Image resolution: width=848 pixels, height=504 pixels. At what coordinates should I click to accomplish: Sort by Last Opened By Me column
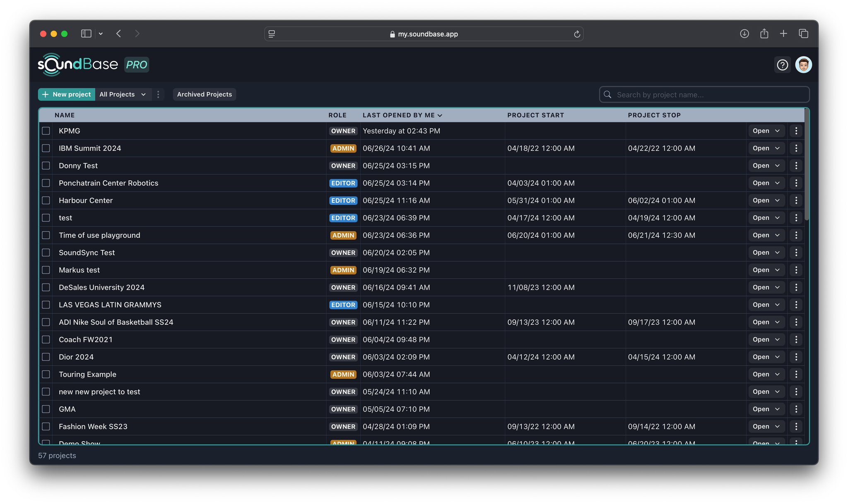tap(402, 115)
